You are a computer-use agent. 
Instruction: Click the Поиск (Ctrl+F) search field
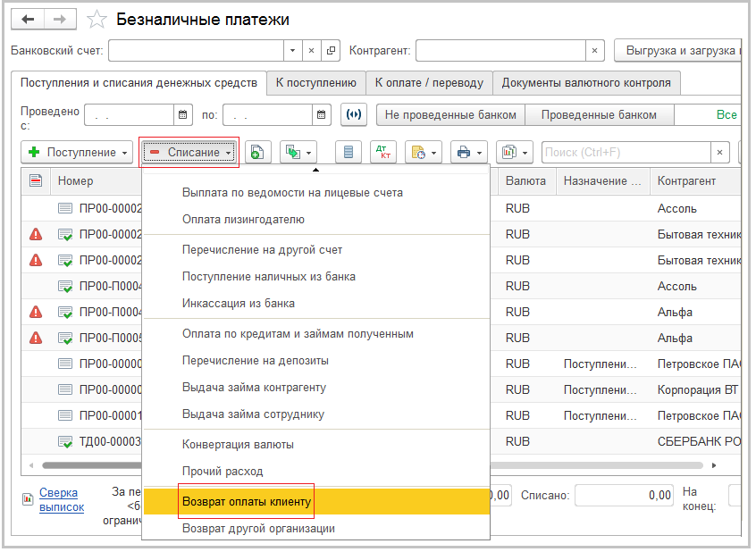[624, 152]
